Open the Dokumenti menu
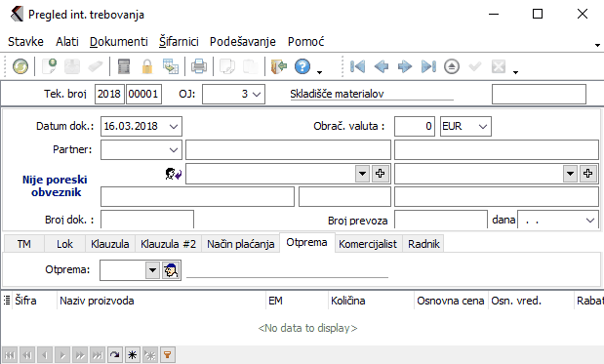This screenshot has width=604, height=364. [x=119, y=42]
